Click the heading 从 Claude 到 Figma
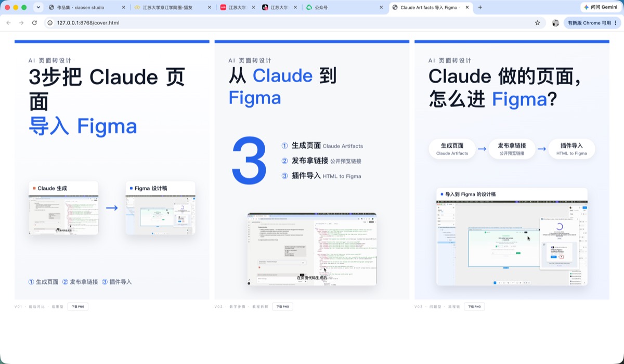 [282, 86]
